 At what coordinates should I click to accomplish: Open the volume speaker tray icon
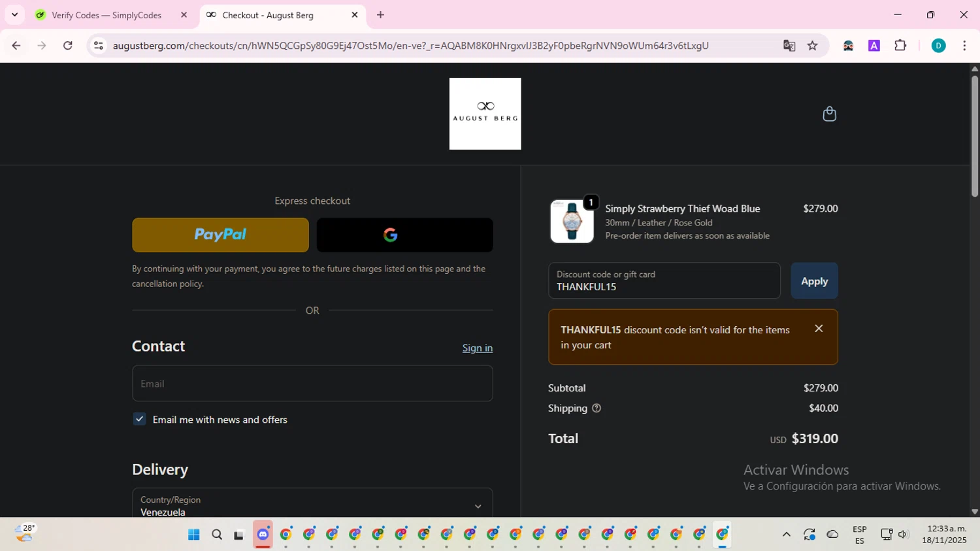(903, 535)
